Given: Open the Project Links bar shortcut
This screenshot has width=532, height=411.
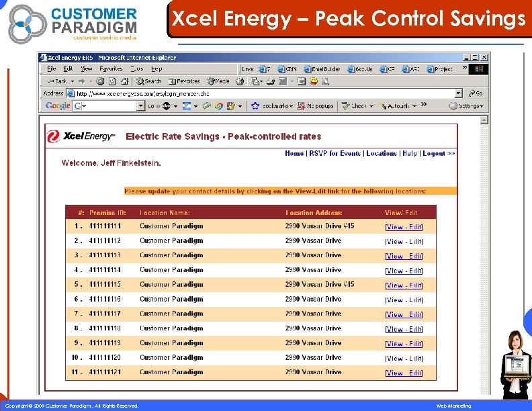Looking at the screenshot, I should click(439, 69).
